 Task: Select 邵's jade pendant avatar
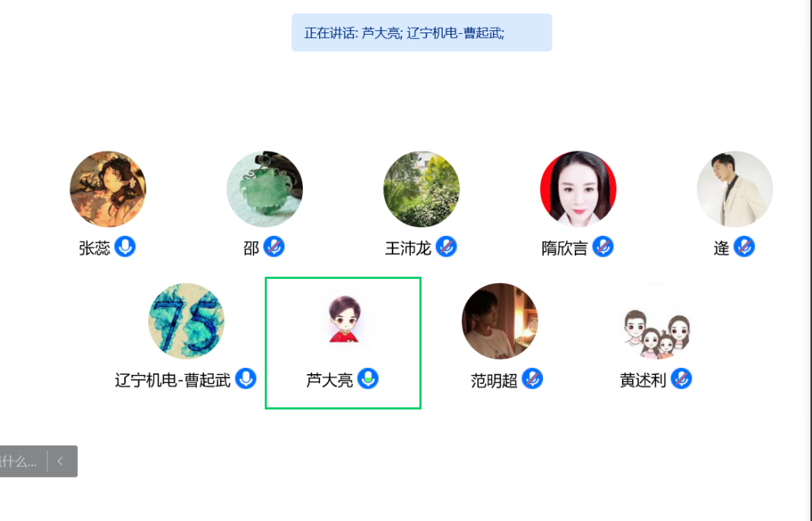tap(265, 189)
